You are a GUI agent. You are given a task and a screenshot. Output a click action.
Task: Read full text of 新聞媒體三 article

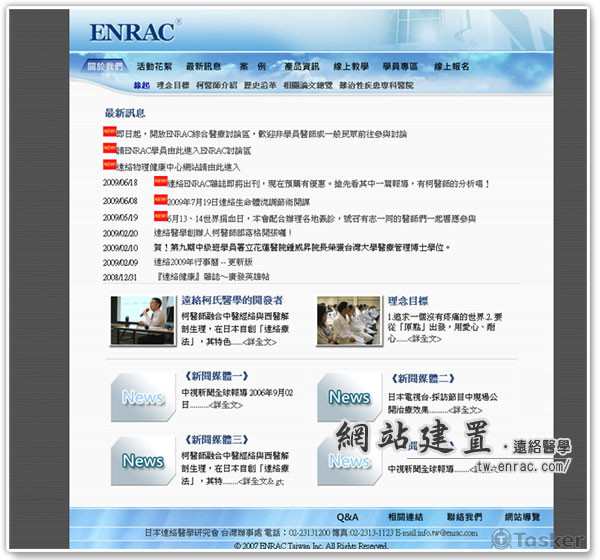[261, 482]
